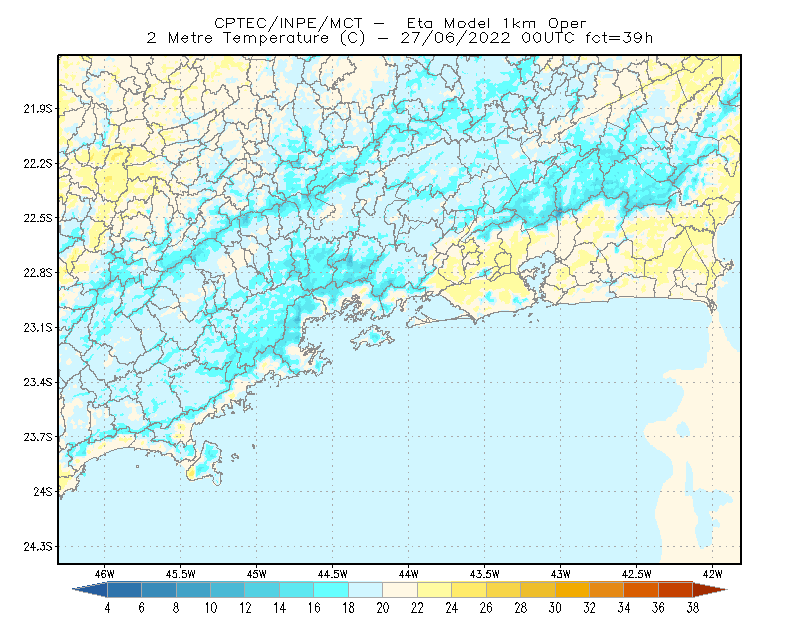Click the CPTEC/INPE/MCT header text
The image size is (800, 618).
click(x=288, y=23)
